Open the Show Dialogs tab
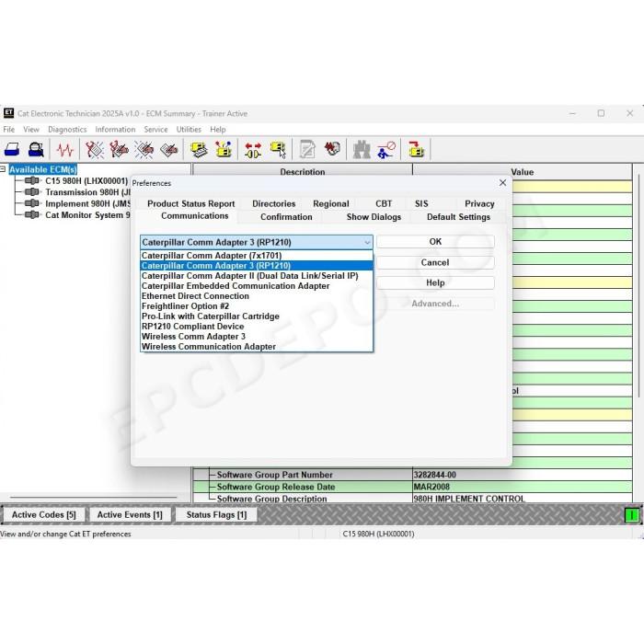 374,217
